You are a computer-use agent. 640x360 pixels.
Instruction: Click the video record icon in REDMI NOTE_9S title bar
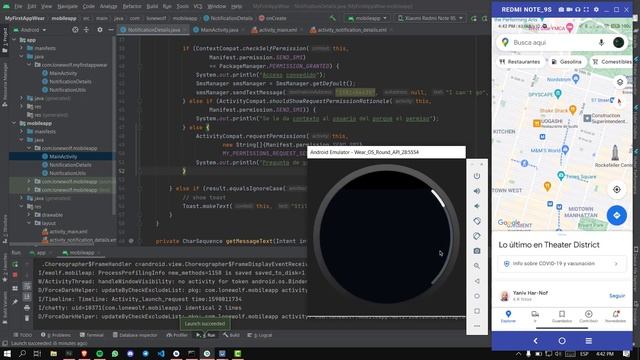click(x=569, y=9)
